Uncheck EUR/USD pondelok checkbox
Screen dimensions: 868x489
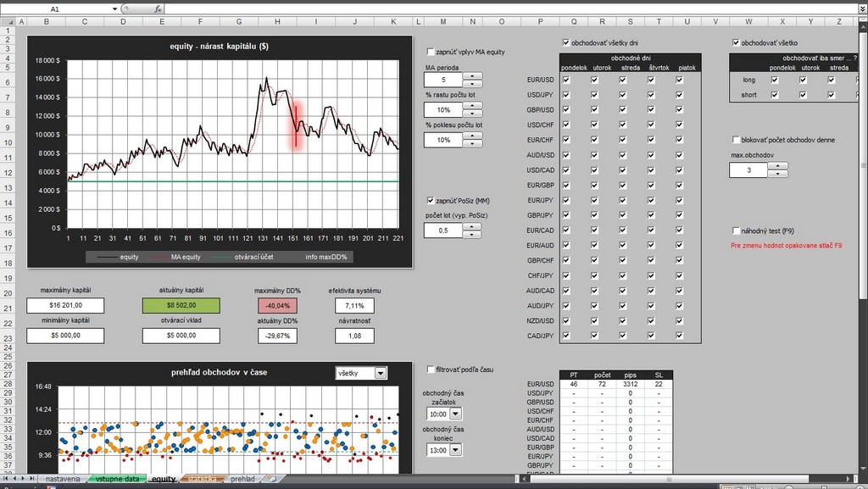(565, 80)
